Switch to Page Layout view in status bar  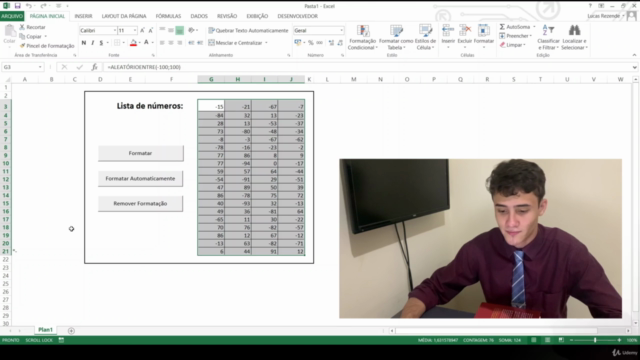tap(547, 340)
